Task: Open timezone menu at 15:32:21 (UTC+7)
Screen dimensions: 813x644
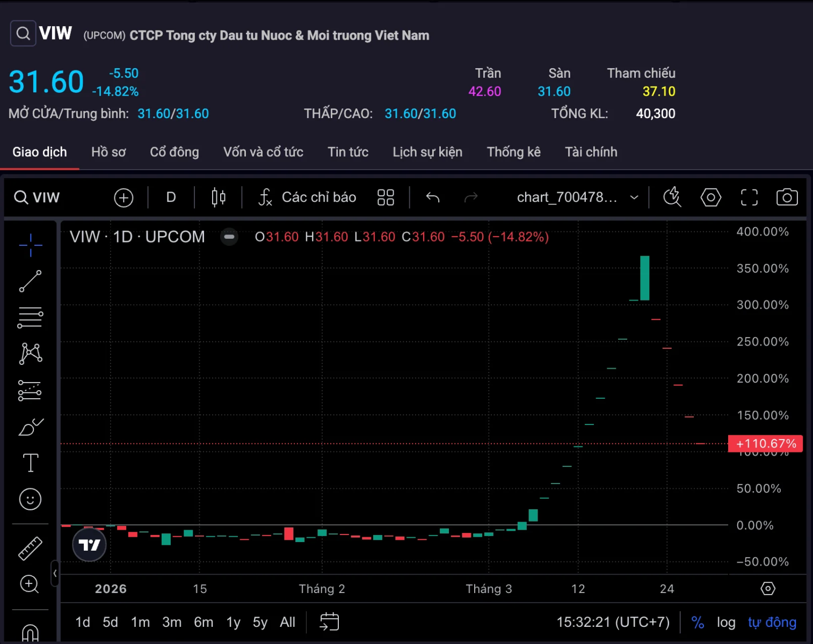Action: coord(613,622)
